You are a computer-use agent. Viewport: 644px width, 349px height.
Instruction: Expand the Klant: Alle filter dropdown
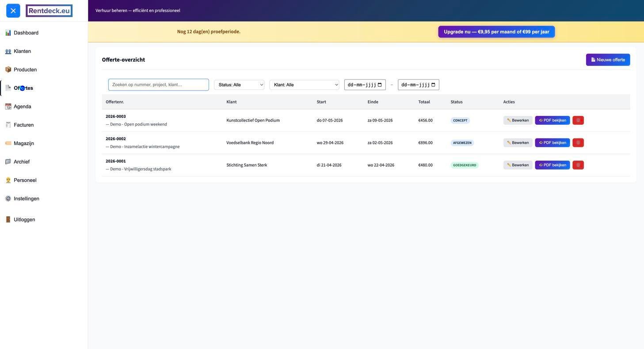tap(304, 85)
